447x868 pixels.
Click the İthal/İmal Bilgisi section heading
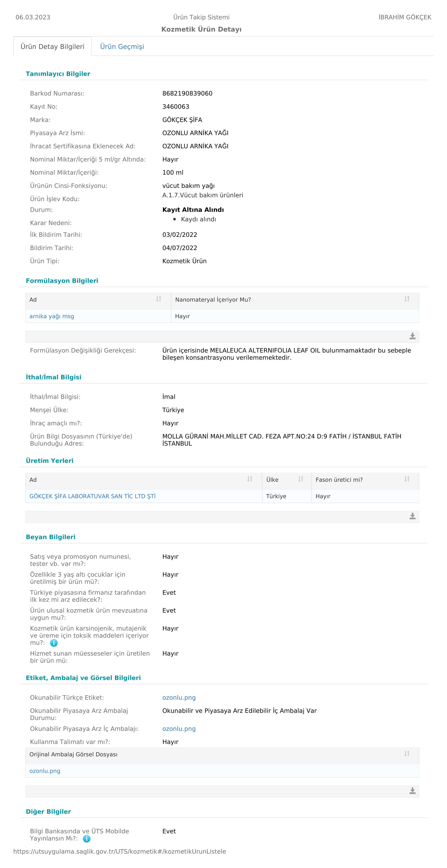pyautogui.click(x=53, y=377)
